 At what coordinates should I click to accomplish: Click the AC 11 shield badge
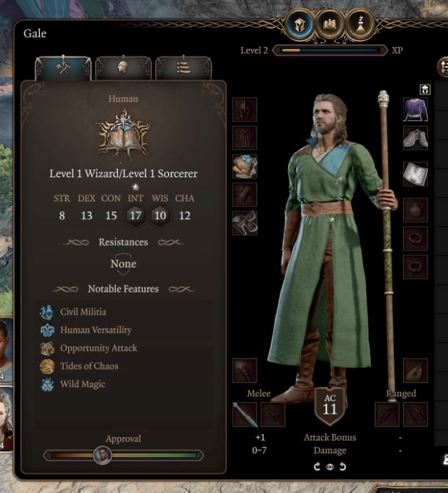tap(330, 406)
